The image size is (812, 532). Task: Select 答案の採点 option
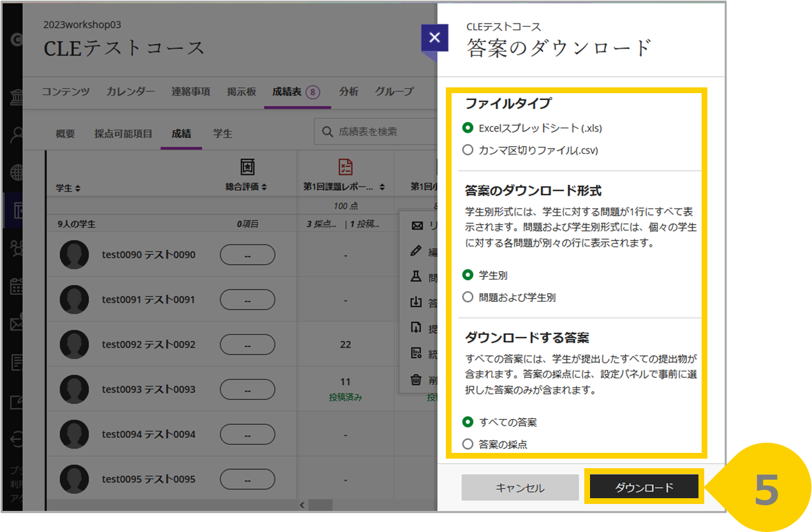click(x=468, y=445)
